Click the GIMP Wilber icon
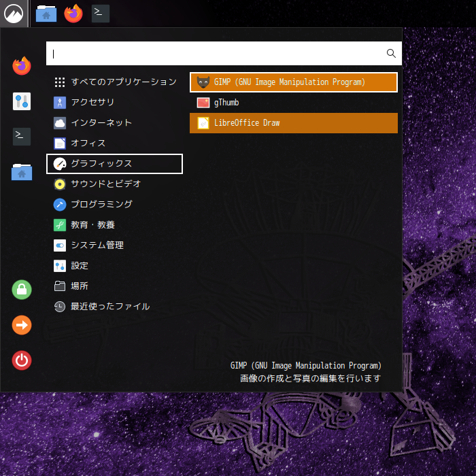 point(203,82)
